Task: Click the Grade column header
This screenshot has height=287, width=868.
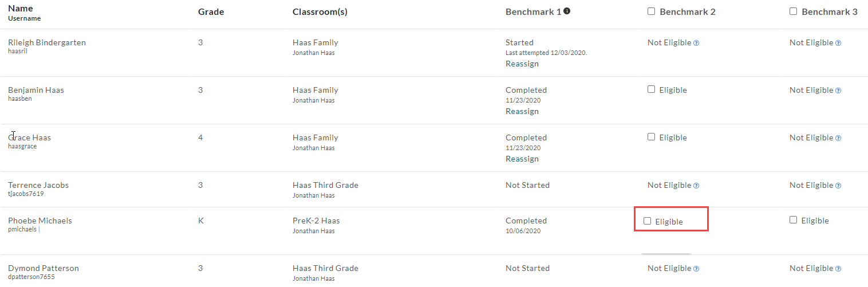Action: coord(211,12)
